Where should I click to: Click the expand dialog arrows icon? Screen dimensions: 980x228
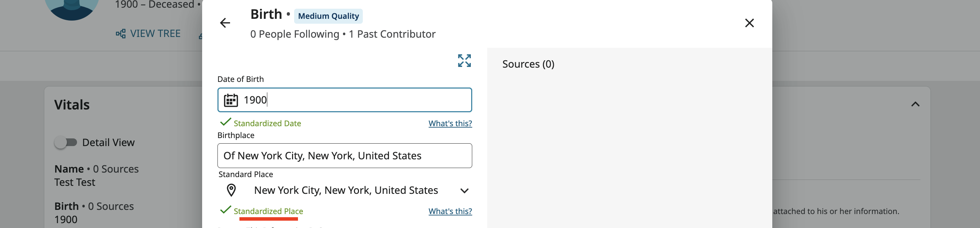point(464,61)
